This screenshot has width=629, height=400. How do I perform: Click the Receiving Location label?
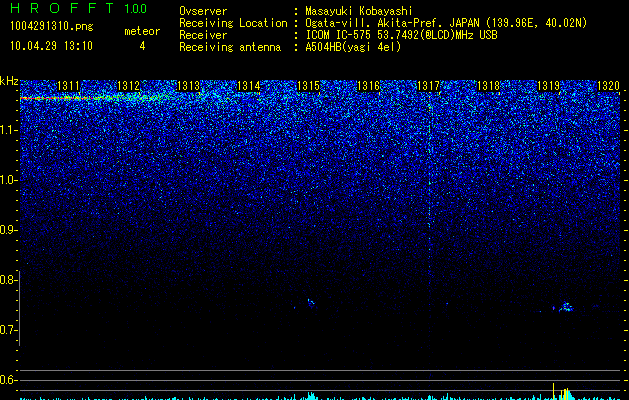[233, 23]
